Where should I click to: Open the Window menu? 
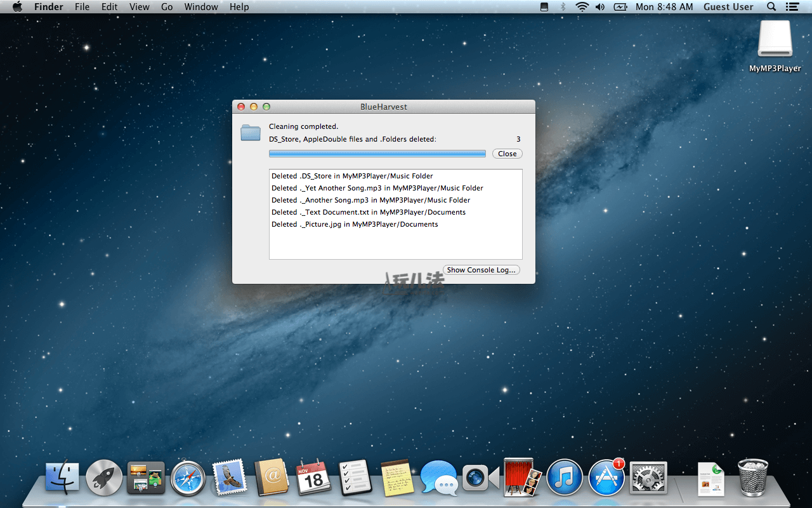pyautogui.click(x=202, y=7)
